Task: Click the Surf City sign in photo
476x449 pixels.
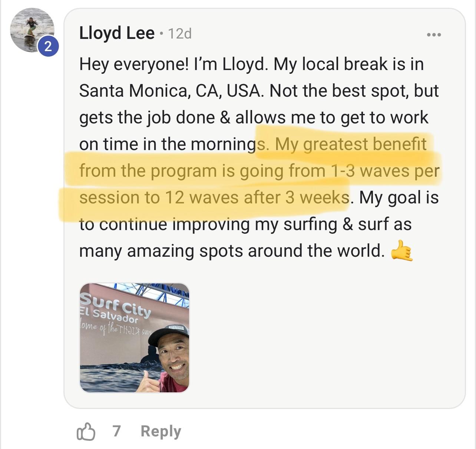Action: point(115,308)
